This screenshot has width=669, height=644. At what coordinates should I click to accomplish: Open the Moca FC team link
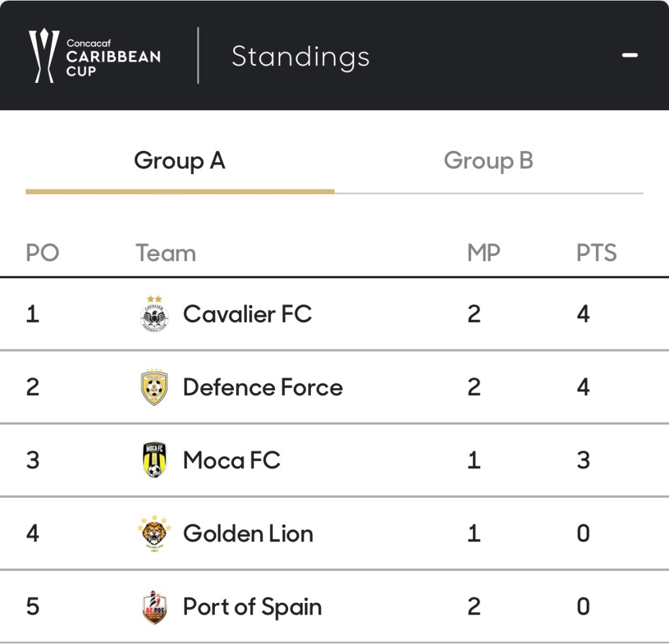(x=232, y=460)
